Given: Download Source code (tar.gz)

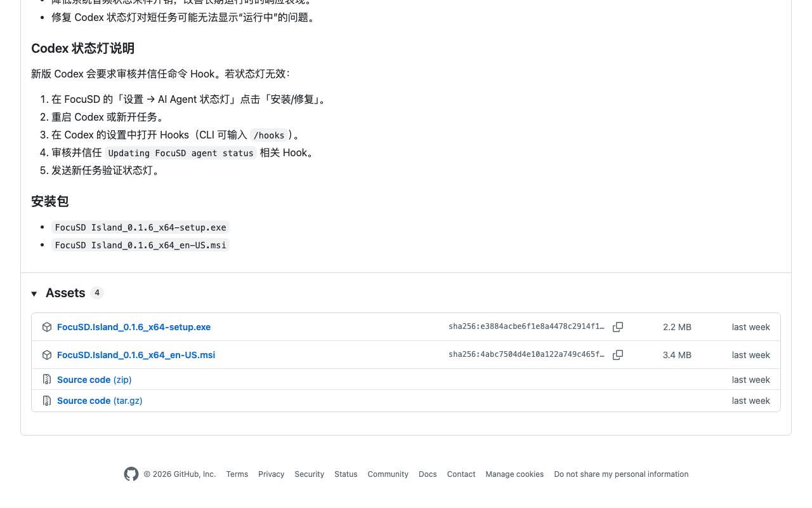Looking at the screenshot, I should point(100,401).
